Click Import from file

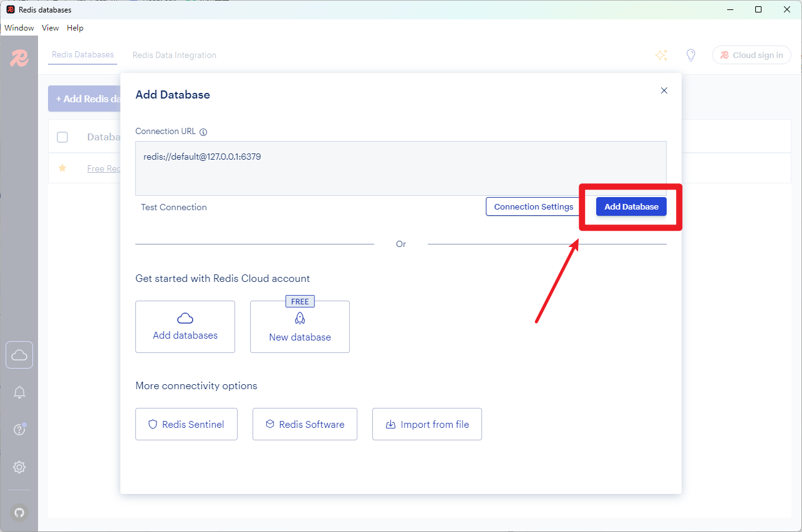pos(427,424)
